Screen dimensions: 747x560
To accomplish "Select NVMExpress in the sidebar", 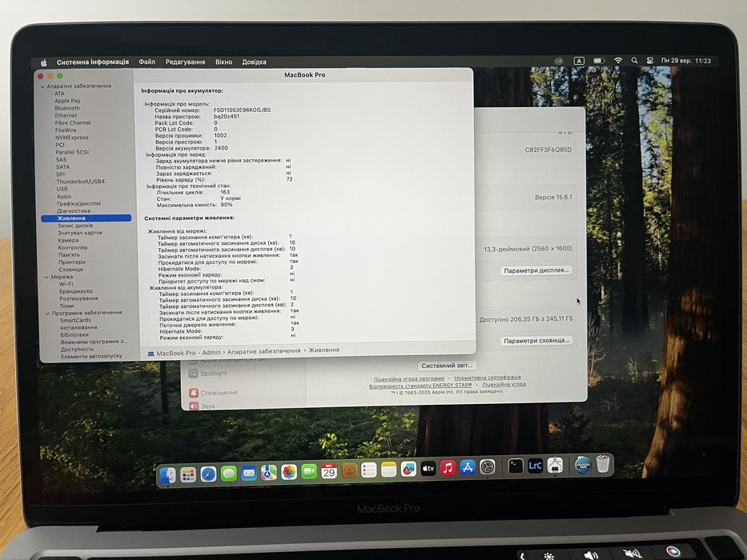I will click(71, 138).
